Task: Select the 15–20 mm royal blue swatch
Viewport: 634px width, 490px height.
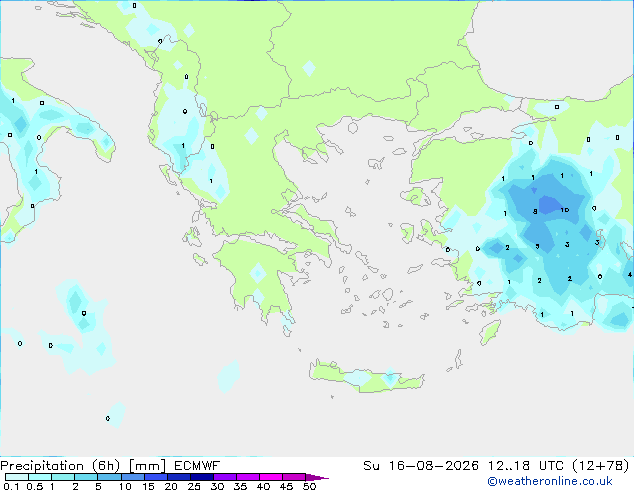Action: (x=156, y=477)
